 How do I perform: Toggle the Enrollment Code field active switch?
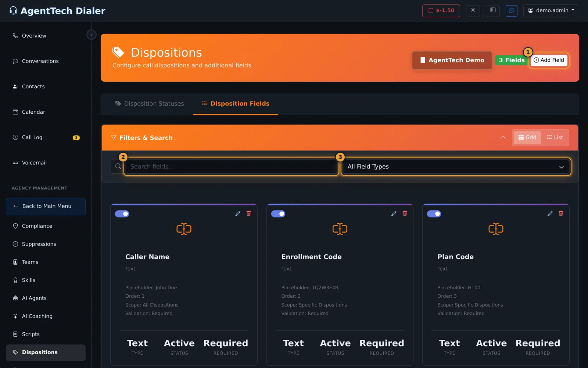pos(278,214)
